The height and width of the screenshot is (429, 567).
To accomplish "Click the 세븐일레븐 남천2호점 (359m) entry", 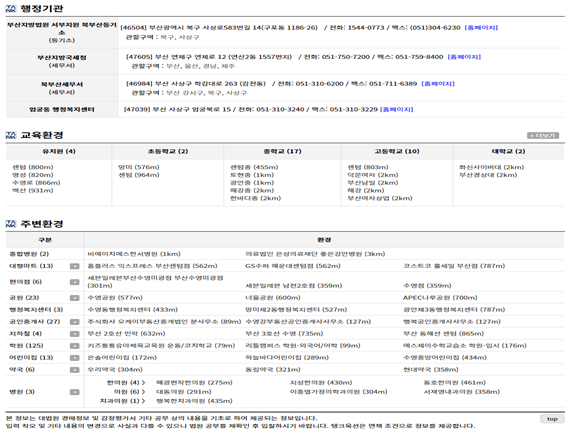I will point(294,286).
